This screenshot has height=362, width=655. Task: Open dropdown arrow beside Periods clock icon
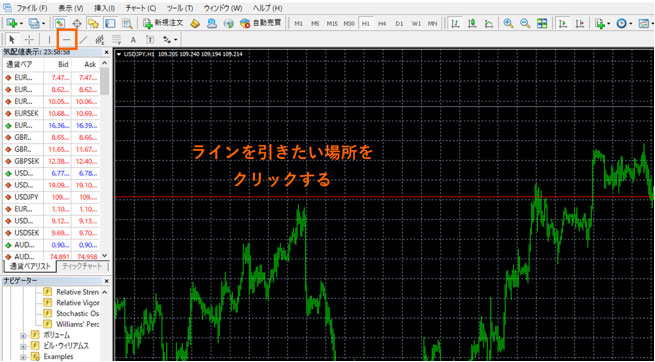(x=631, y=23)
